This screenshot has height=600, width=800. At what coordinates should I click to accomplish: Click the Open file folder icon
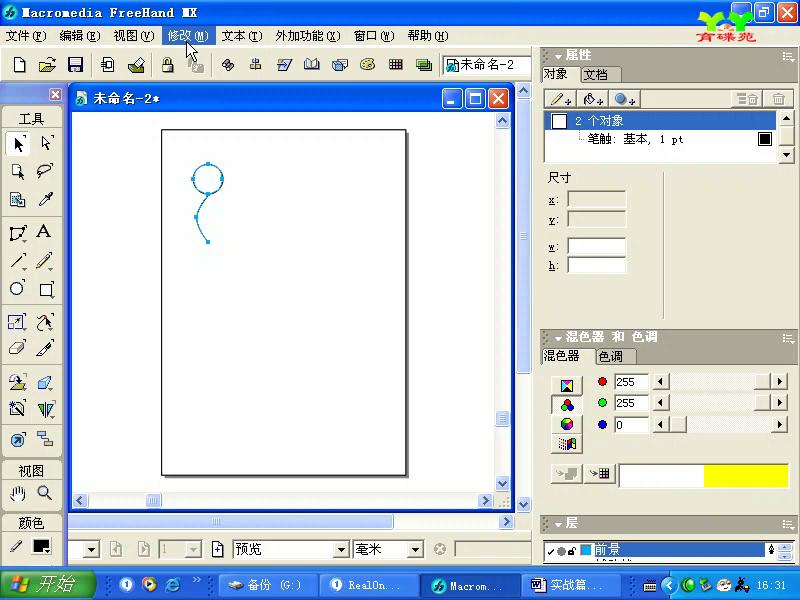[47, 65]
